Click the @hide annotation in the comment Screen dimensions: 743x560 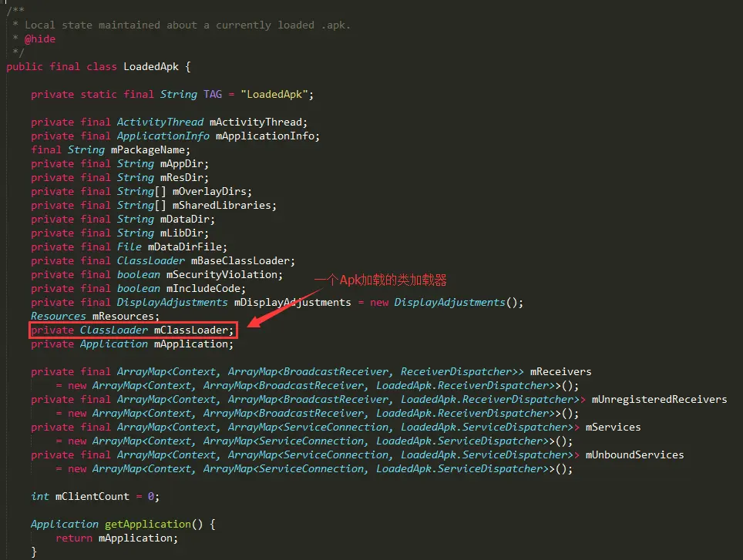(40, 39)
